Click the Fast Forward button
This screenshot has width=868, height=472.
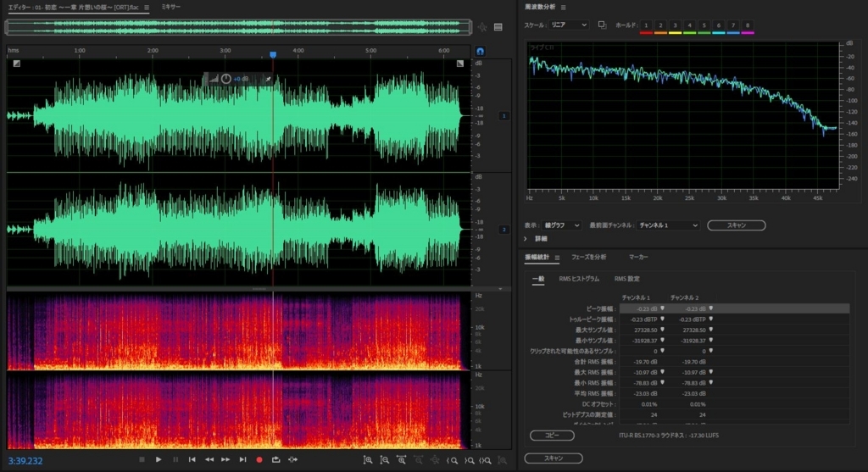[225, 460]
